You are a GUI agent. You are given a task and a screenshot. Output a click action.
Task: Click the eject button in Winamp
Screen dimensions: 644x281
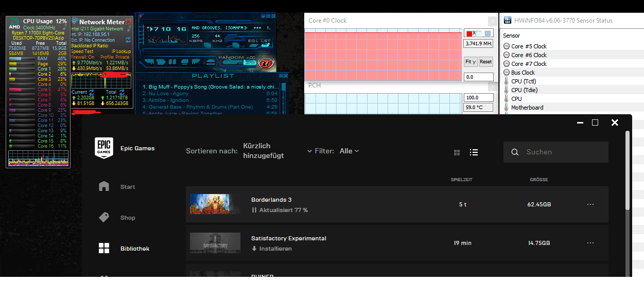pyautogui.click(x=211, y=62)
